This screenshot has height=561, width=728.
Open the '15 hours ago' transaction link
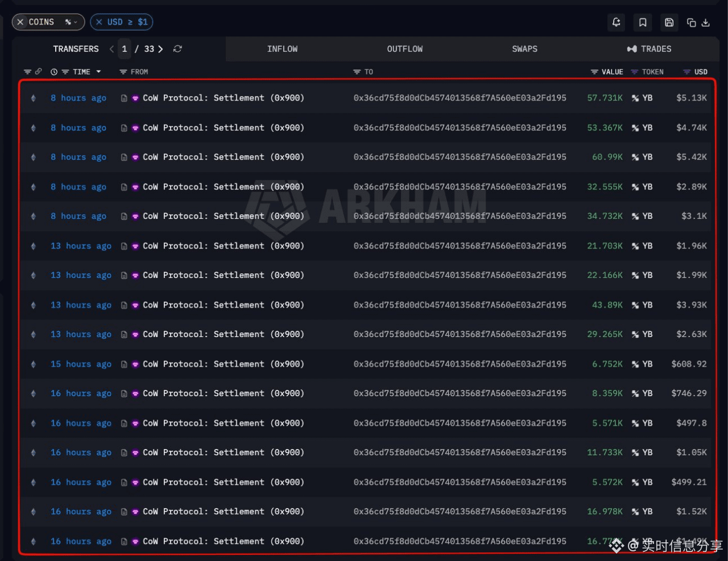81,364
